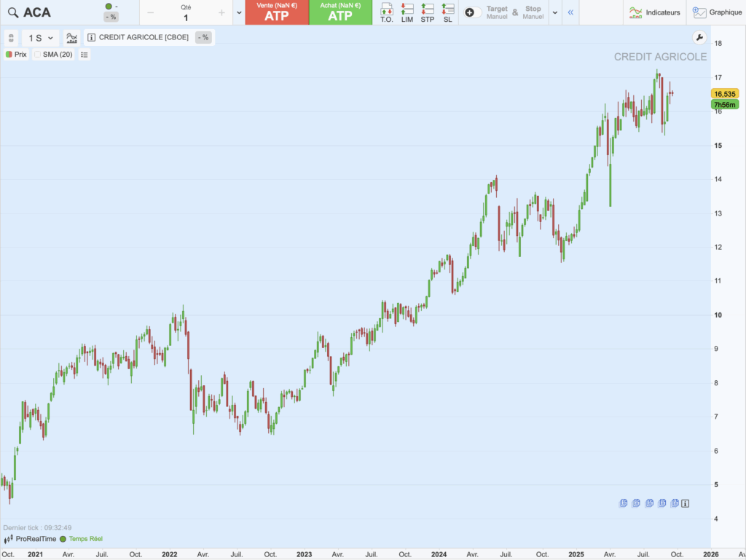
Task: Select the T.O. order type icon
Action: 387,12
